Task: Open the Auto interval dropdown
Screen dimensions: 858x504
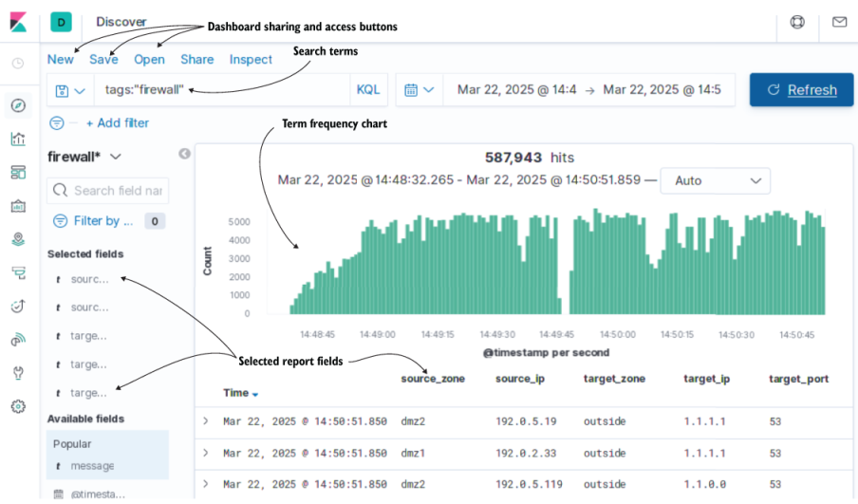Action: click(716, 180)
